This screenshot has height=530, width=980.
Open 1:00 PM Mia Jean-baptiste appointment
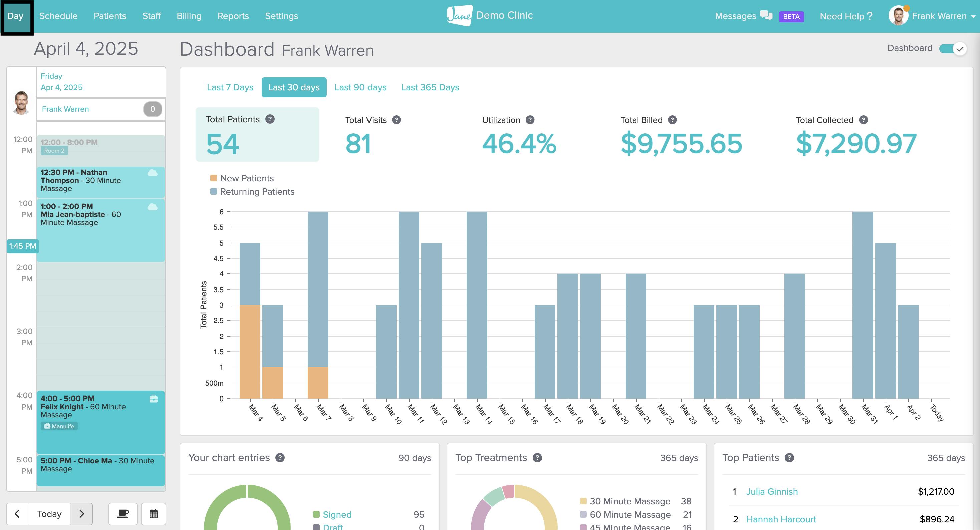tap(101, 231)
